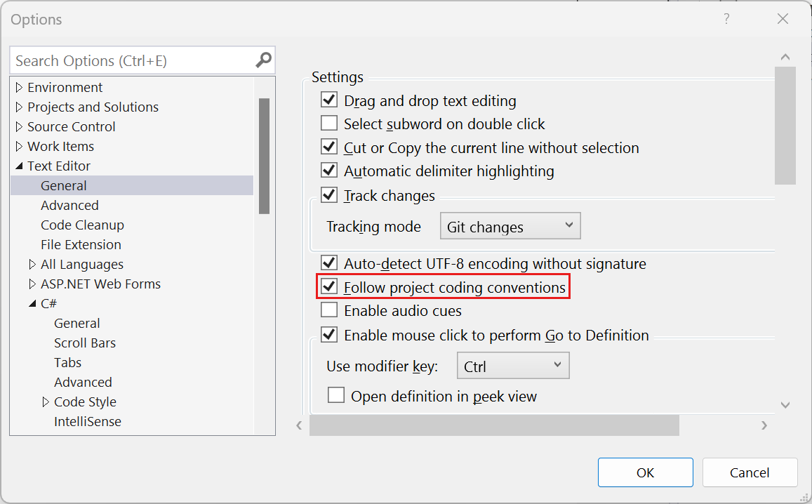Disable Drag and drop text editing

329,99
